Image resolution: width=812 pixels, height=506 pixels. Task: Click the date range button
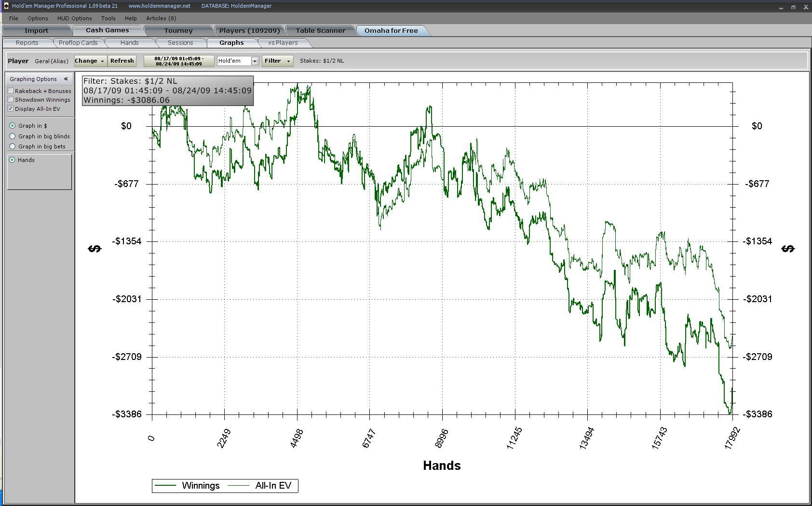point(179,61)
